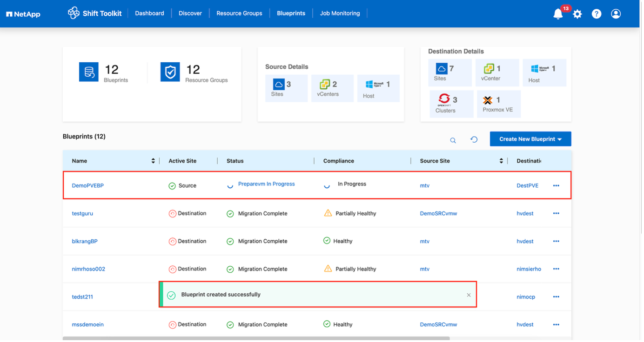Sort blueprints by Name column

pyautogui.click(x=153, y=161)
